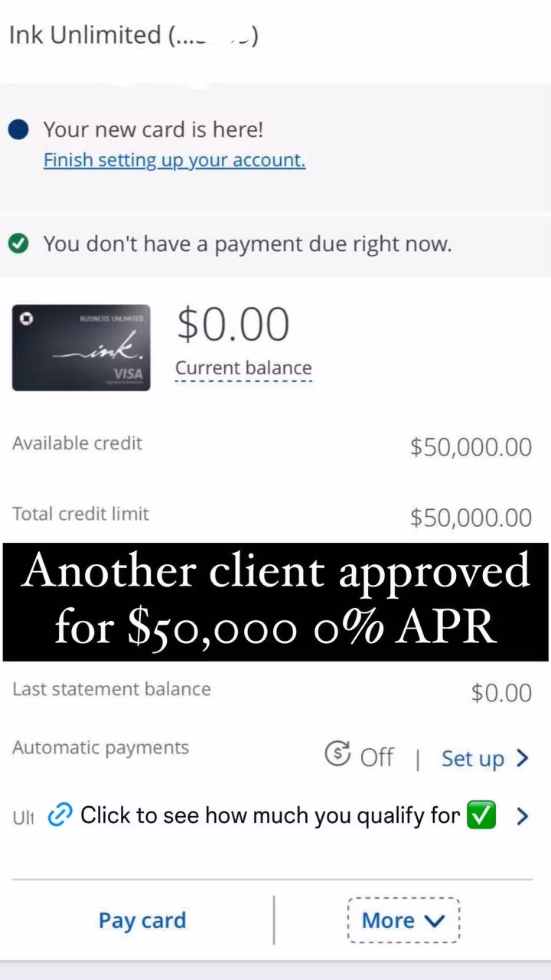Viewport: 551px width, 980px height.
Task: Click the blue chain link icon
Action: tap(59, 816)
